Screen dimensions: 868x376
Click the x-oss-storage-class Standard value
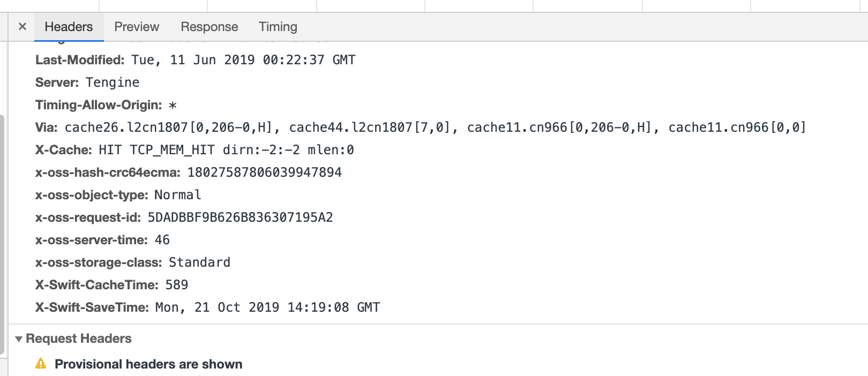click(x=200, y=262)
